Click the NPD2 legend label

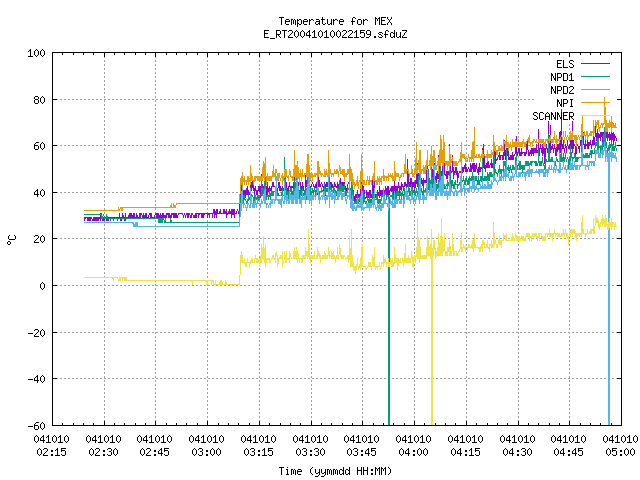point(562,90)
